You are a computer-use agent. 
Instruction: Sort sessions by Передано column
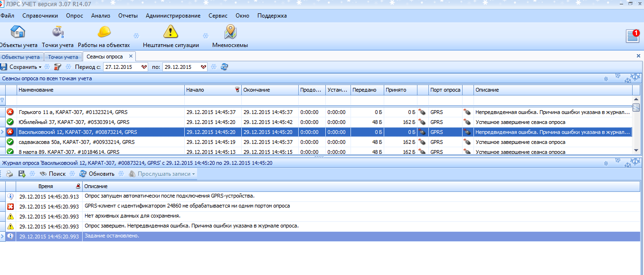coord(367,90)
